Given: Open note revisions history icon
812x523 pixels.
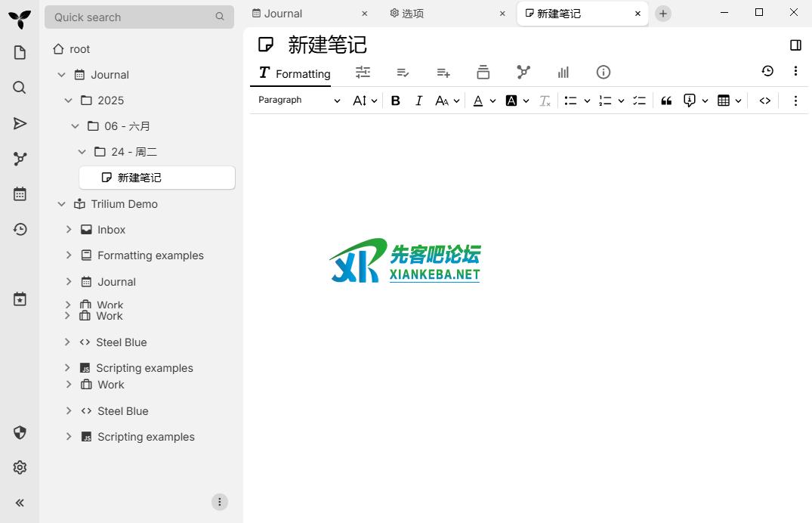Looking at the screenshot, I should [767, 71].
